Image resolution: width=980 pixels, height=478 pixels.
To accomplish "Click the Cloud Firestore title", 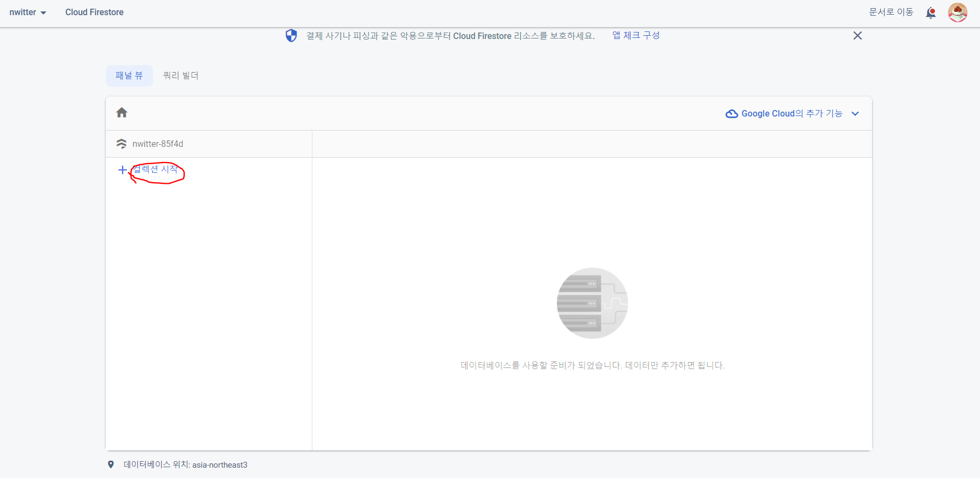I will pos(94,12).
